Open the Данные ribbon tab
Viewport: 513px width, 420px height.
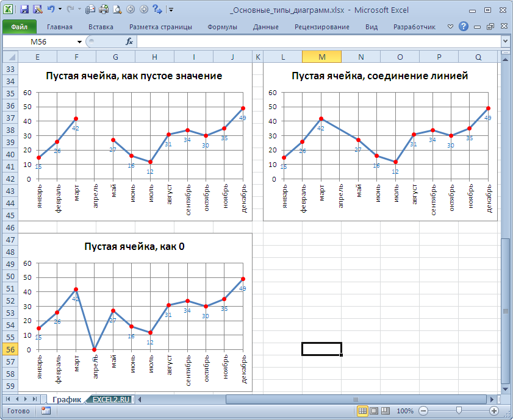[x=266, y=27]
